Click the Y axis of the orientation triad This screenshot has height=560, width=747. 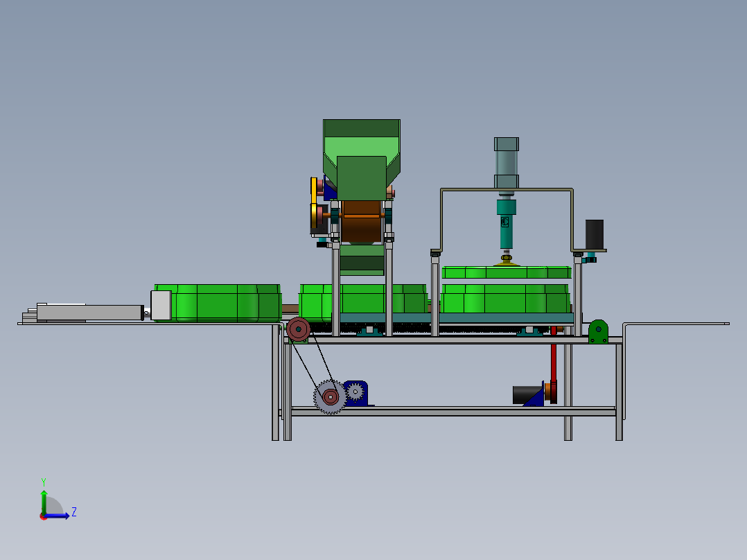[44, 501]
